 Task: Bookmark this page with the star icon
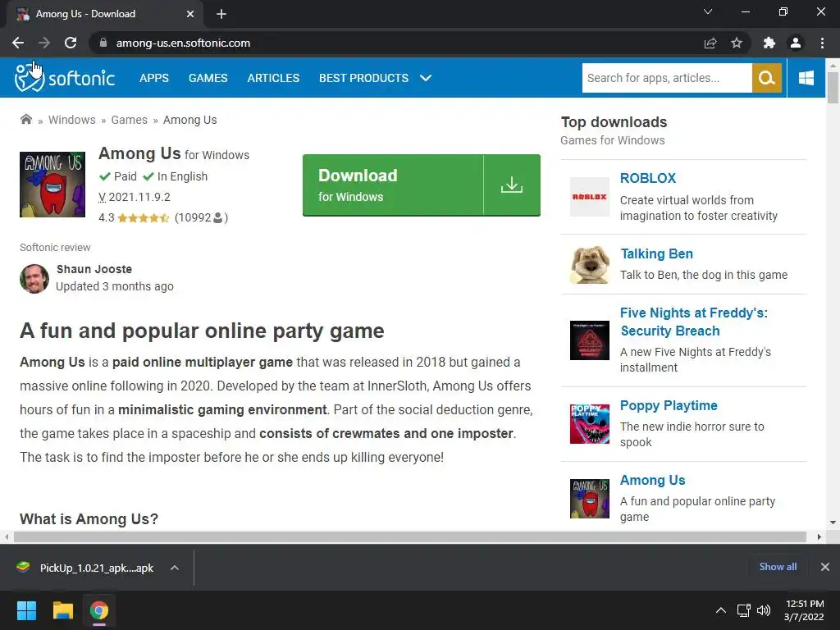tap(737, 43)
